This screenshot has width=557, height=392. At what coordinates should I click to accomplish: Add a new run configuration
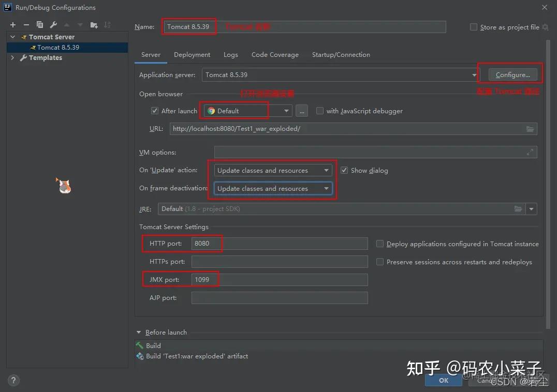point(12,24)
